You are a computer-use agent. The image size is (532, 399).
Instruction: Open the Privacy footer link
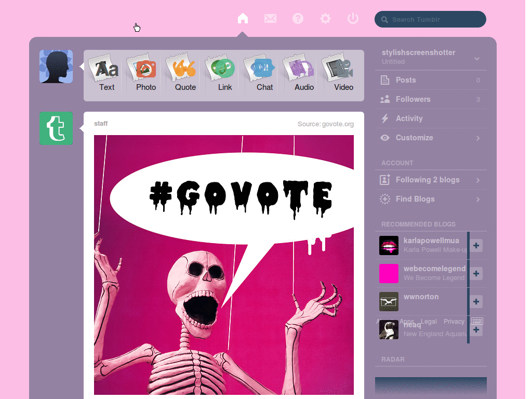[x=454, y=321]
